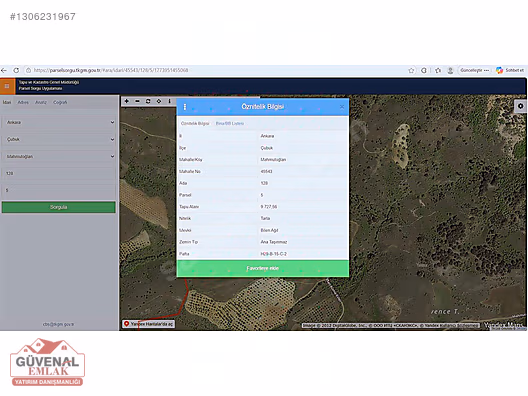Click the browser icon right of the star

tap(424, 70)
